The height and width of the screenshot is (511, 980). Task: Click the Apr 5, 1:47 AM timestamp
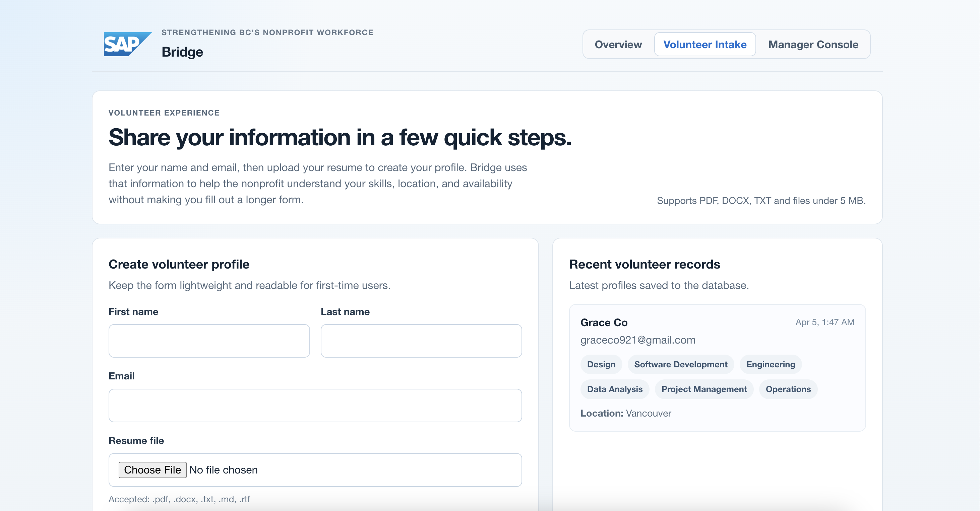824,322
